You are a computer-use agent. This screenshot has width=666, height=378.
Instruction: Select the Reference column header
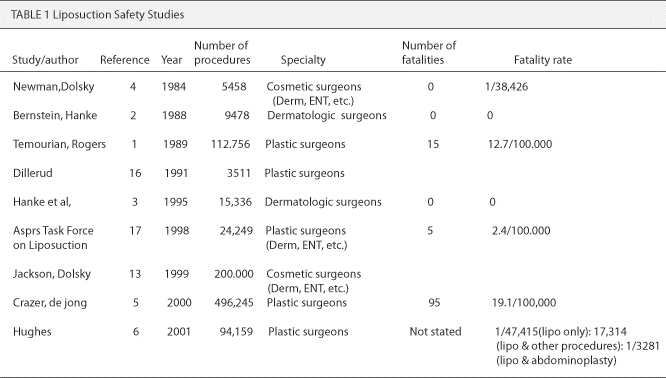click(125, 60)
